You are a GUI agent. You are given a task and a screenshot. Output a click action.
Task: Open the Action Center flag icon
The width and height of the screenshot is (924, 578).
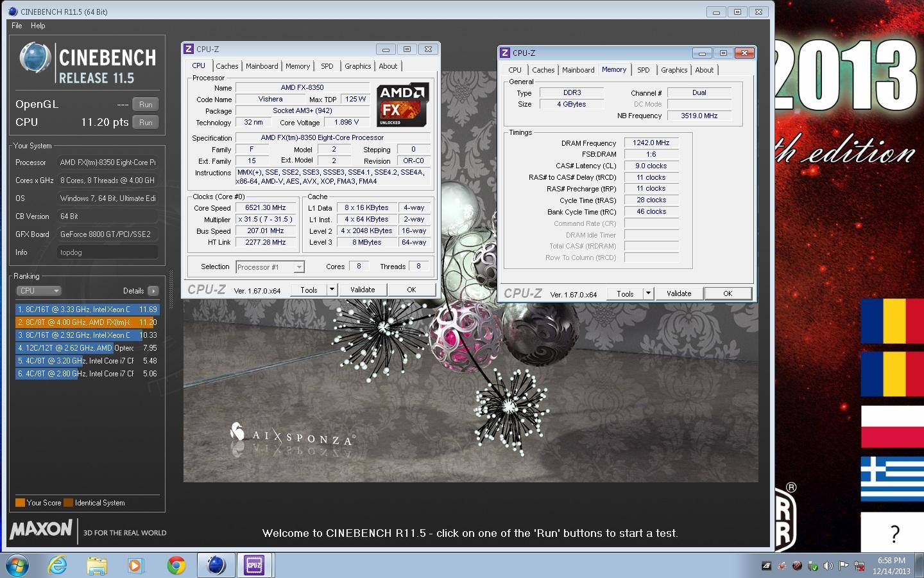(843, 566)
